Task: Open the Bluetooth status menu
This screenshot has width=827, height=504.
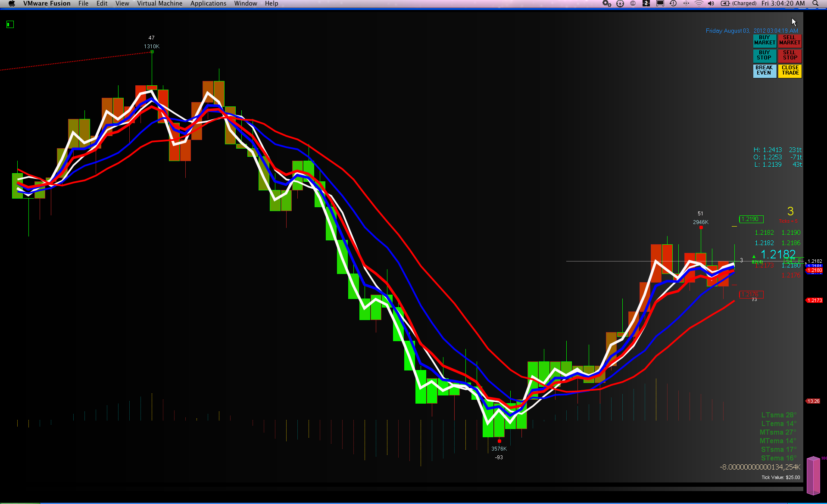Action: (x=687, y=3)
